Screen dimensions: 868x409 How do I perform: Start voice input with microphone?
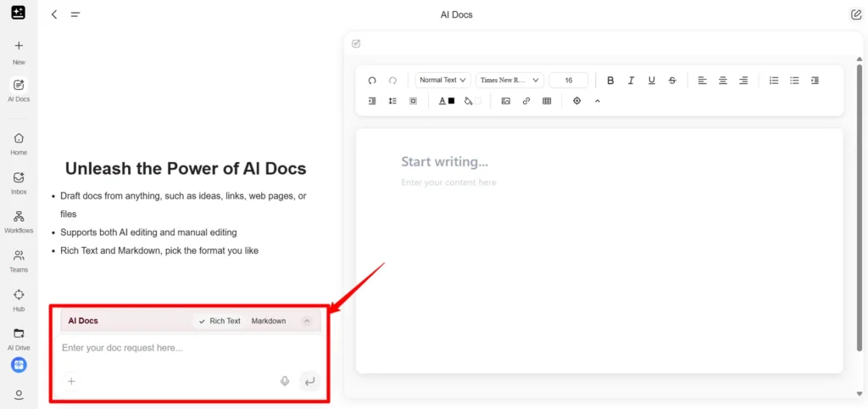(x=285, y=381)
